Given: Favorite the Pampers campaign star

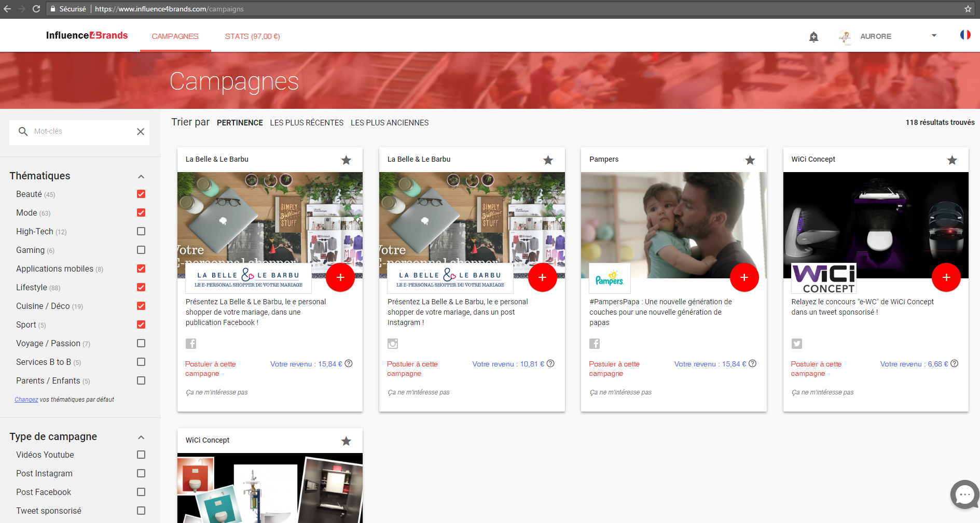Looking at the screenshot, I should [750, 160].
